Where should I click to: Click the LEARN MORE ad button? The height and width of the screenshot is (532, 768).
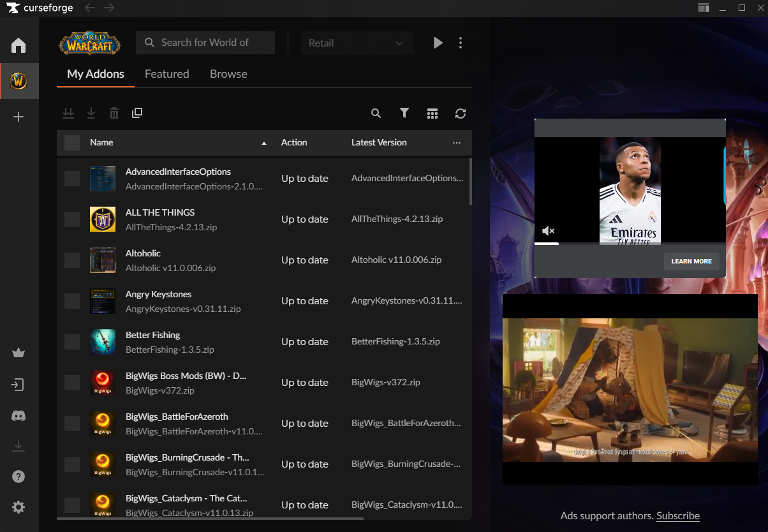[691, 262]
